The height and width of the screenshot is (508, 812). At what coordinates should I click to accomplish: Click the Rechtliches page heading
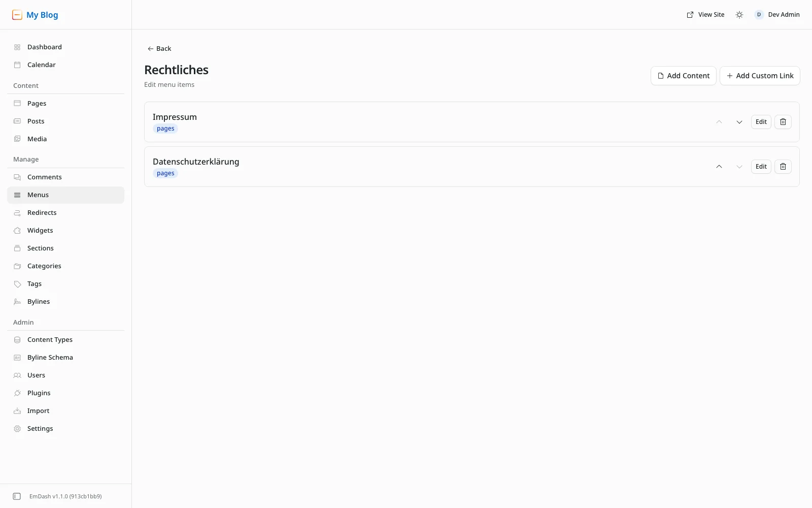(x=176, y=70)
